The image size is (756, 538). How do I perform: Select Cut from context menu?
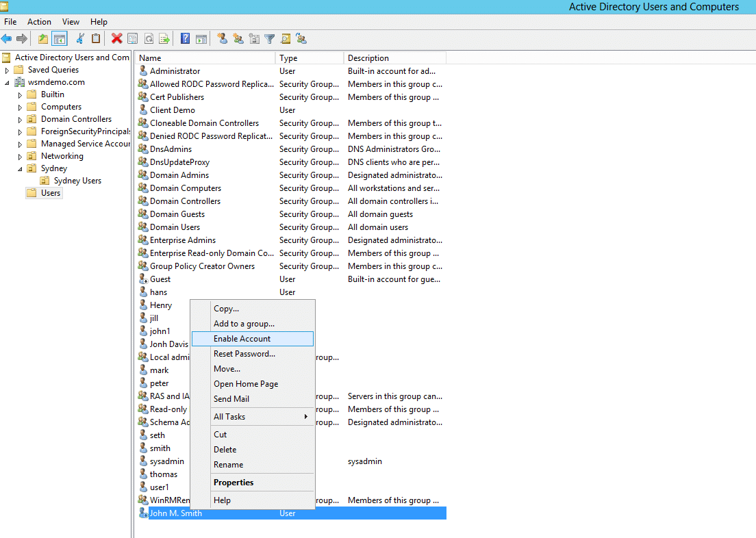253,435
